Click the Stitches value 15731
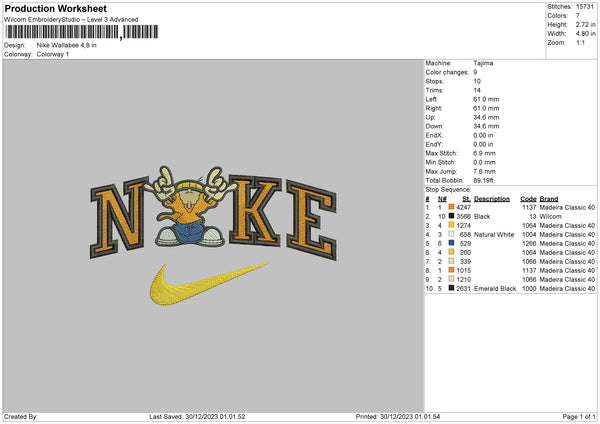This screenshot has height=424, width=600. tap(585, 7)
